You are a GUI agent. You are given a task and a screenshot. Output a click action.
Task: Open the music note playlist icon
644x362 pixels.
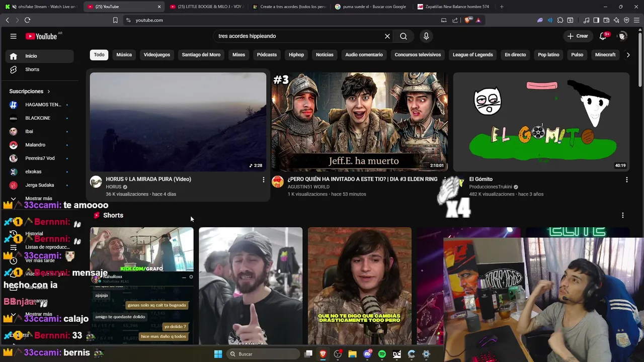[586, 20]
